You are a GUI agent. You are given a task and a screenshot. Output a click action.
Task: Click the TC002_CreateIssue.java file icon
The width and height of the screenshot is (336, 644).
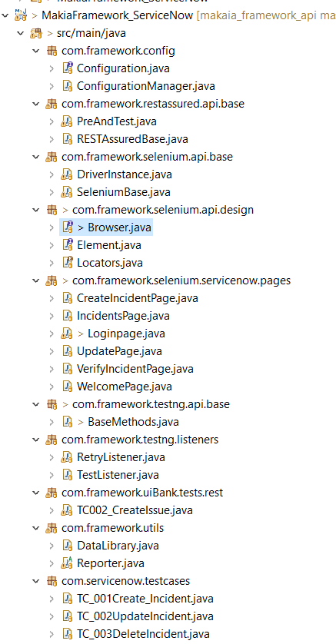pyautogui.click(x=67, y=510)
